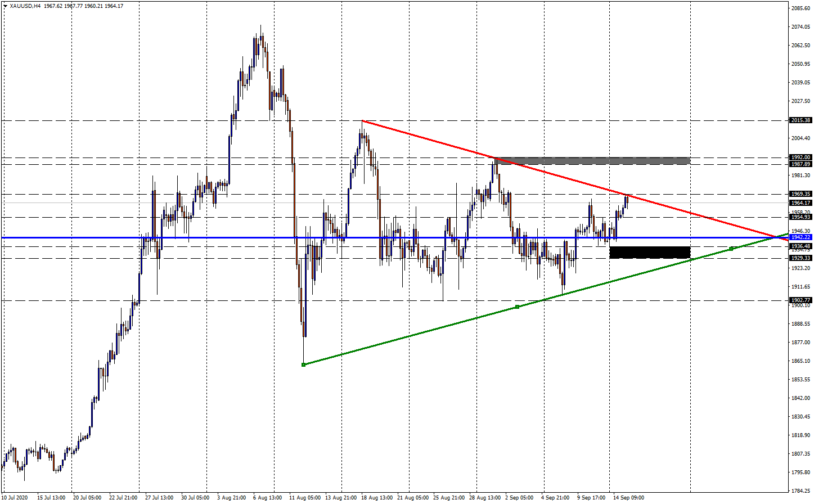Open the chart dropdown arrow beside XAUUSD,H4

pos(5,6)
